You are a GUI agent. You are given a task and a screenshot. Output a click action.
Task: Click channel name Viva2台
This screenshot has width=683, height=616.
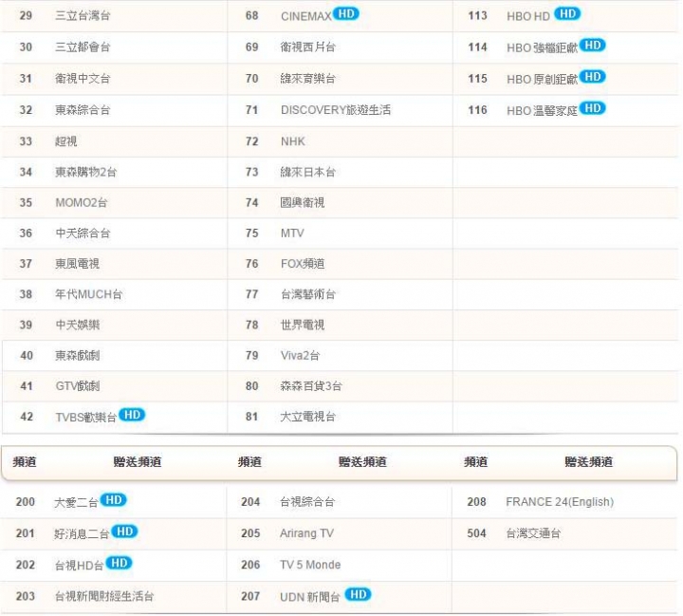[300, 355]
